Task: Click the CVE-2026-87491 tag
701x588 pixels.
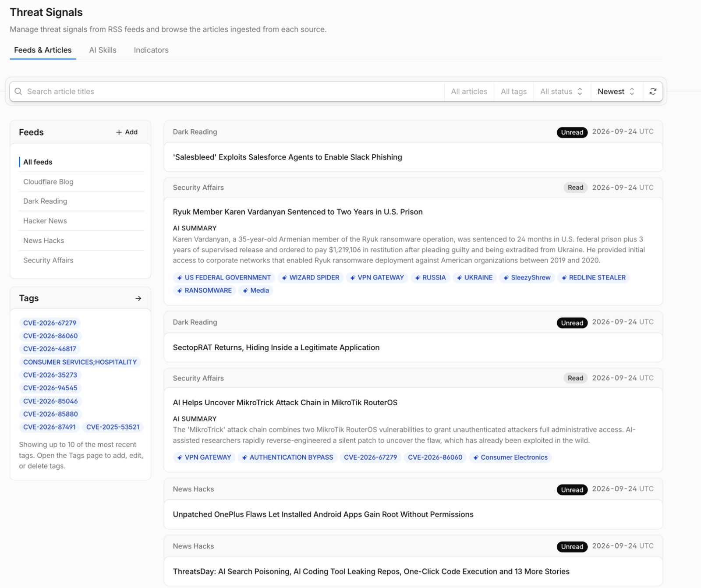Action: 50,427
